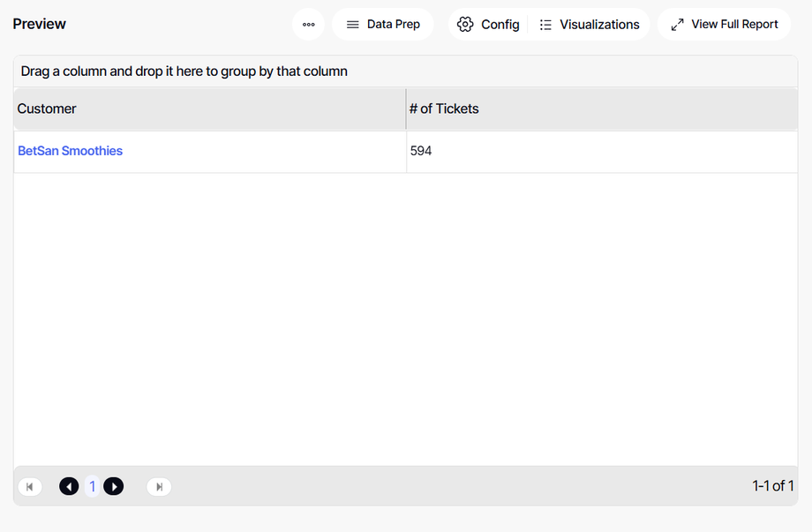Open the BetSan Smoothies customer link

(x=71, y=151)
